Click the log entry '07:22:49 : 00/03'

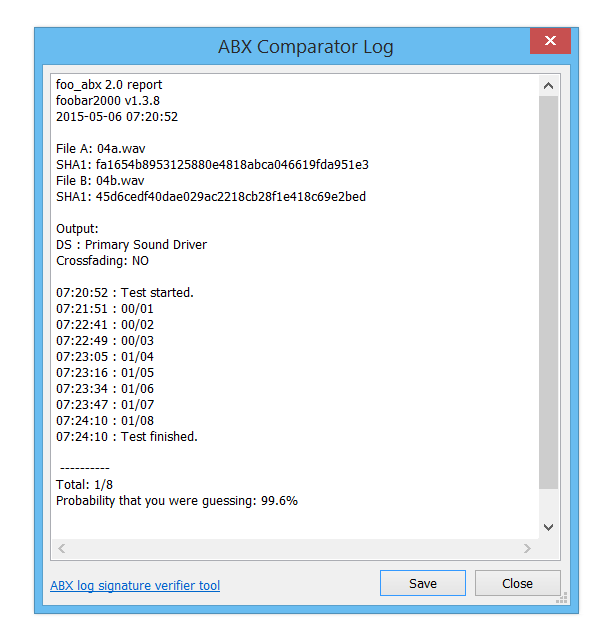point(105,341)
